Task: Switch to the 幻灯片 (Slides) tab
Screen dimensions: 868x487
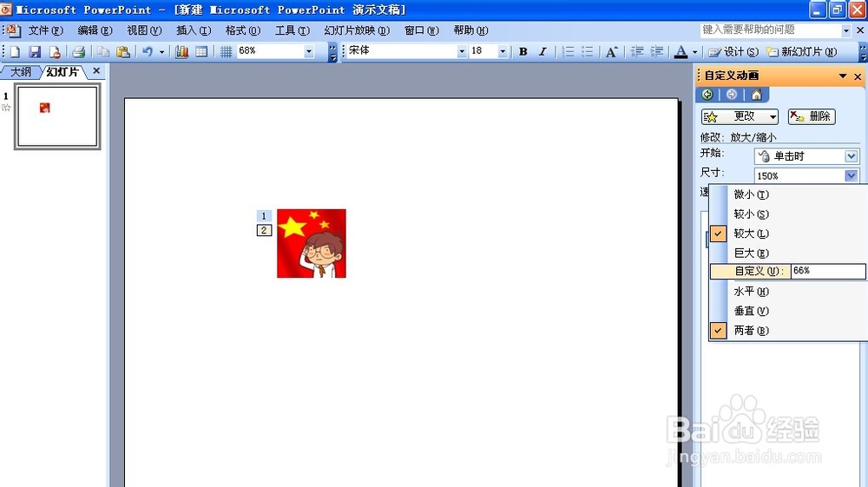Action: [x=63, y=72]
